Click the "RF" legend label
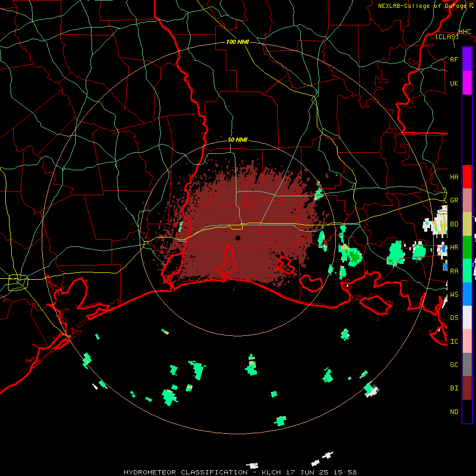Screen dimensions: 476x476 pyautogui.click(x=454, y=59)
